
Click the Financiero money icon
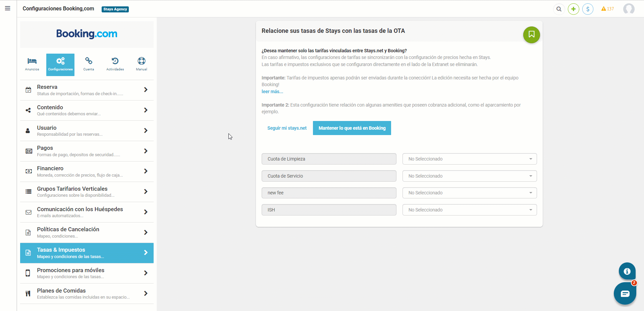coord(29,171)
